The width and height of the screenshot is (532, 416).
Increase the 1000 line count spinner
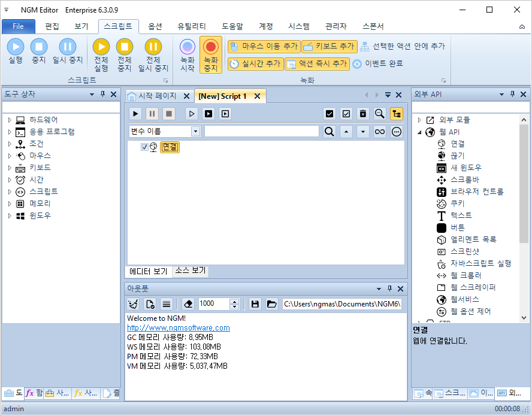point(234,301)
